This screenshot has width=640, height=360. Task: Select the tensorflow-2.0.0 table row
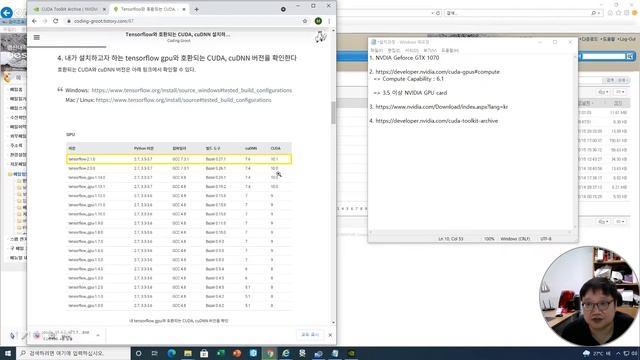click(179, 168)
